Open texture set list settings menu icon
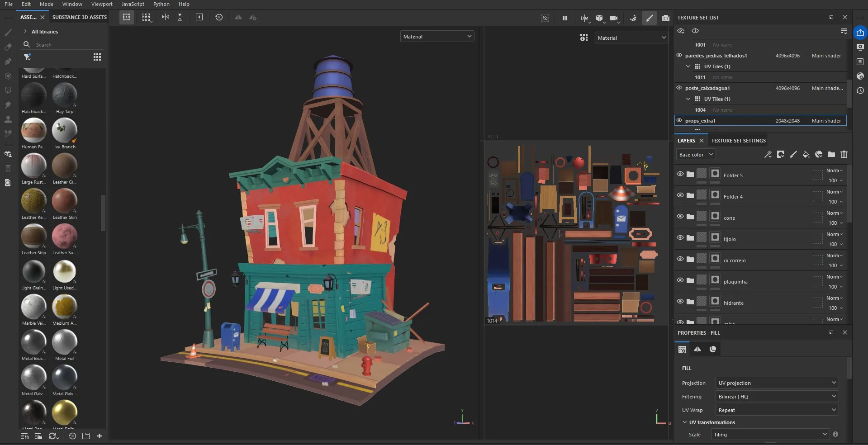868x445 pixels. click(844, 31)
